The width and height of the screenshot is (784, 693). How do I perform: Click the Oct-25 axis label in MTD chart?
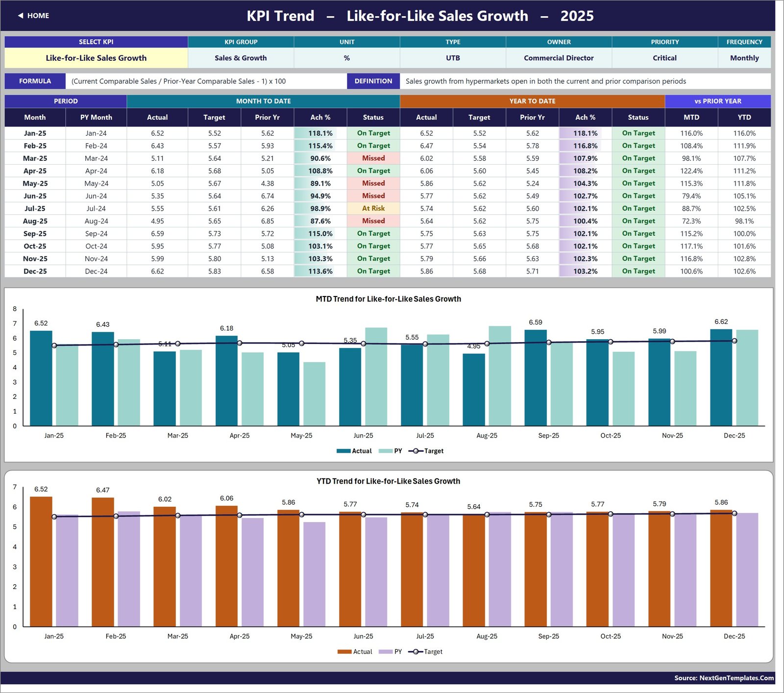click(611, 436)
